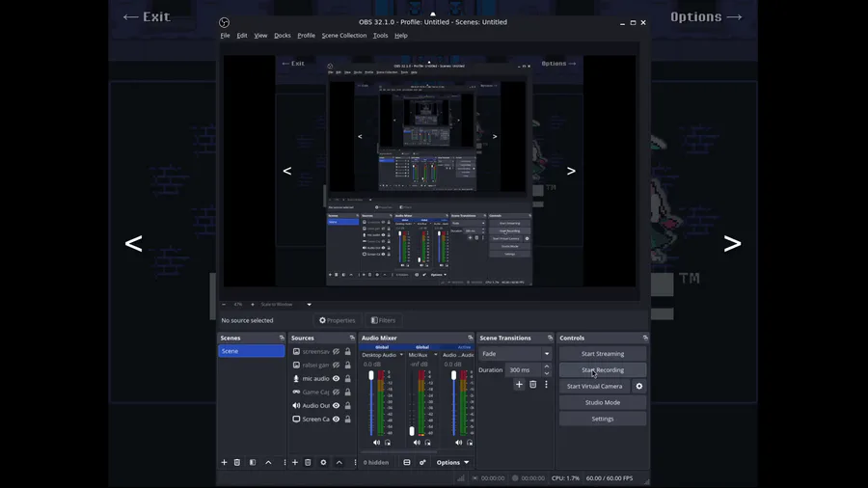This screenshot has height=488, width=868.
Task: Open scene filters icon in Scenes toolbar
Action: (253, 462)
